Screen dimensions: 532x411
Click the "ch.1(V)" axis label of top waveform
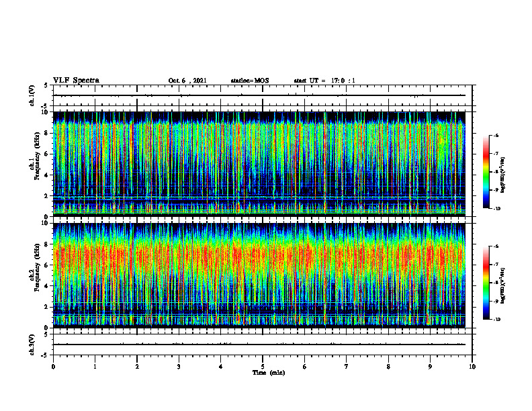(x=32, y=95)
